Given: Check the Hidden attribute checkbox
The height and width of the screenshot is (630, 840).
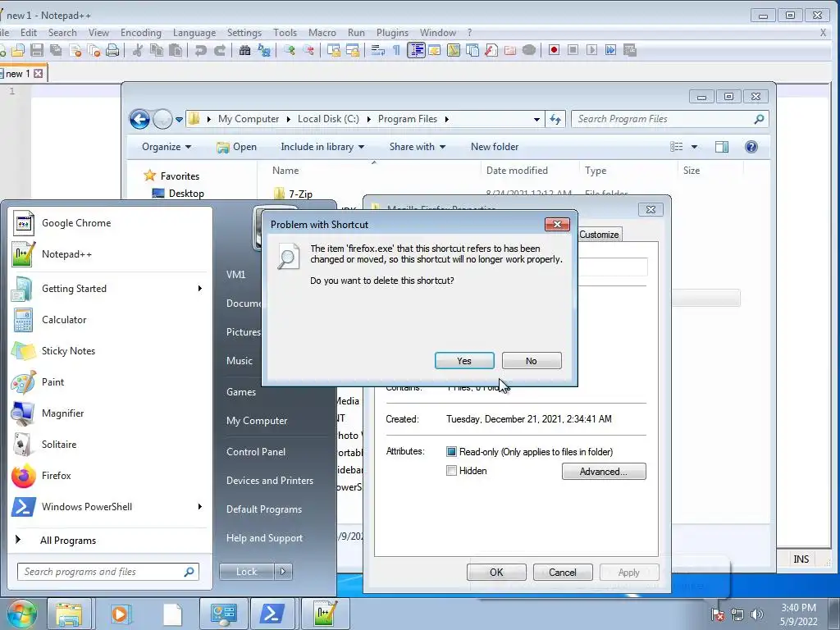Looking at the screenshot, I should 452,471.
